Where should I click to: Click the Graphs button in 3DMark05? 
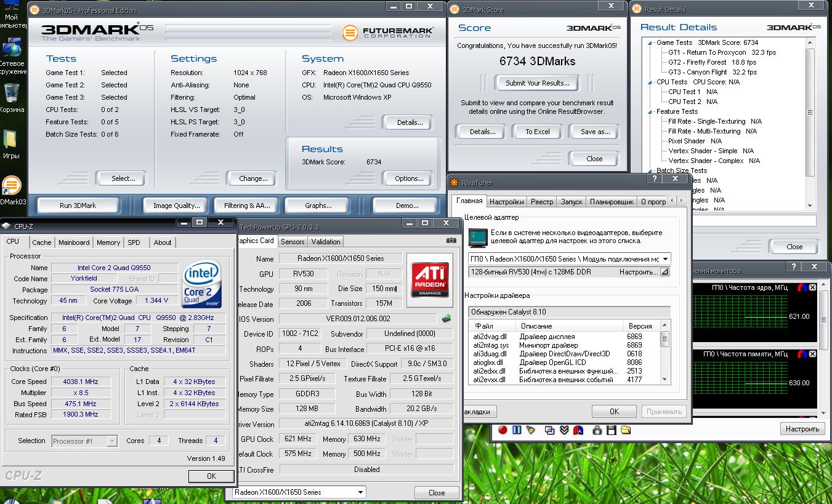[318, 206]
